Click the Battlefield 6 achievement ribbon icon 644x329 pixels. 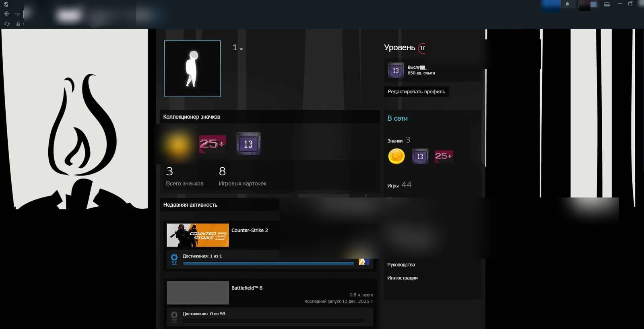pos(174,317)
